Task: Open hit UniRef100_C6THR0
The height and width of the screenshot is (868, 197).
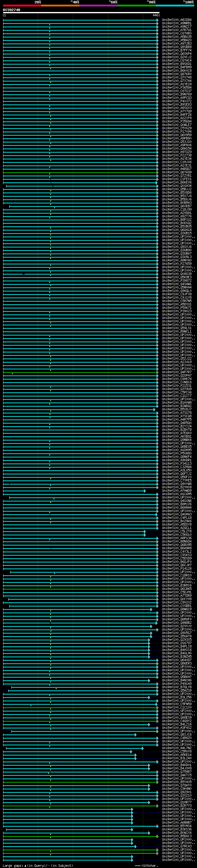Action: [176, 33]
